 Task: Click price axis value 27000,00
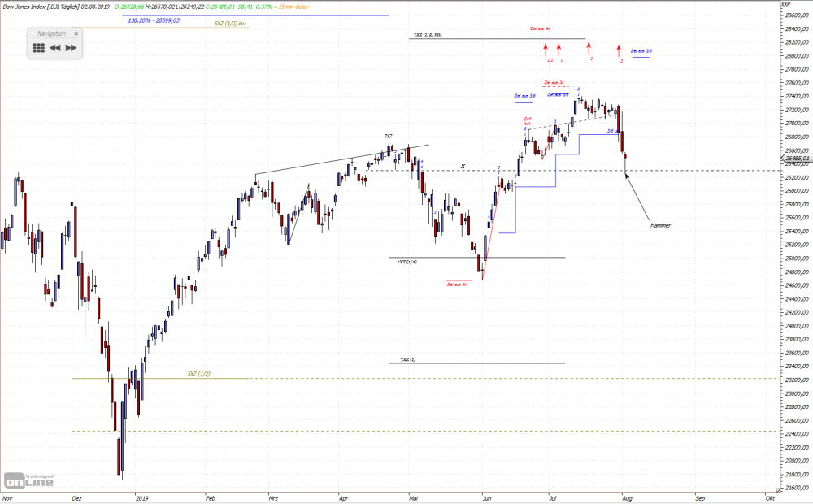coord(798,124)
